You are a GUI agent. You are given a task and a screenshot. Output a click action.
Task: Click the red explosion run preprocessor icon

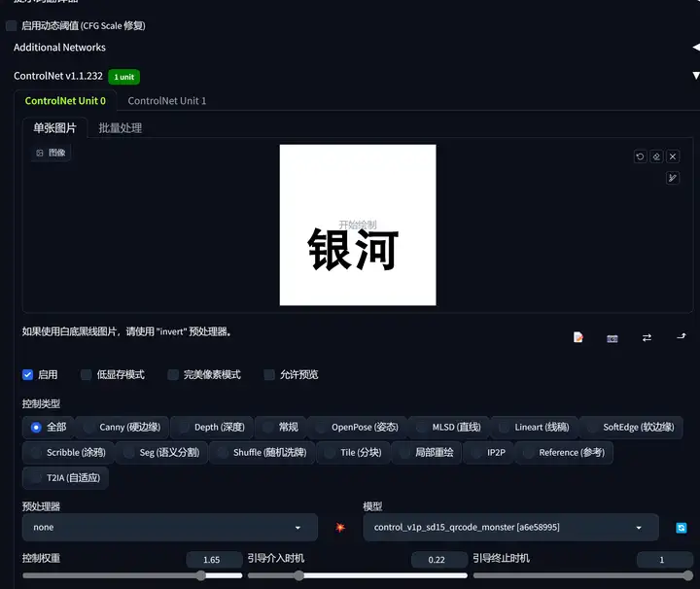[x=340, y=528]
